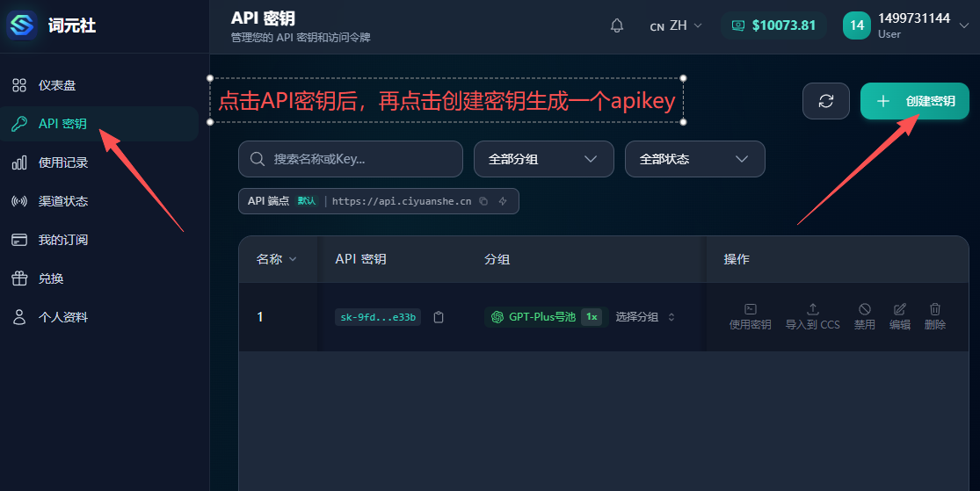Focus the 搜索名称或Key search field
Screen dimensions: 980x491
click(x=351, y=159)
